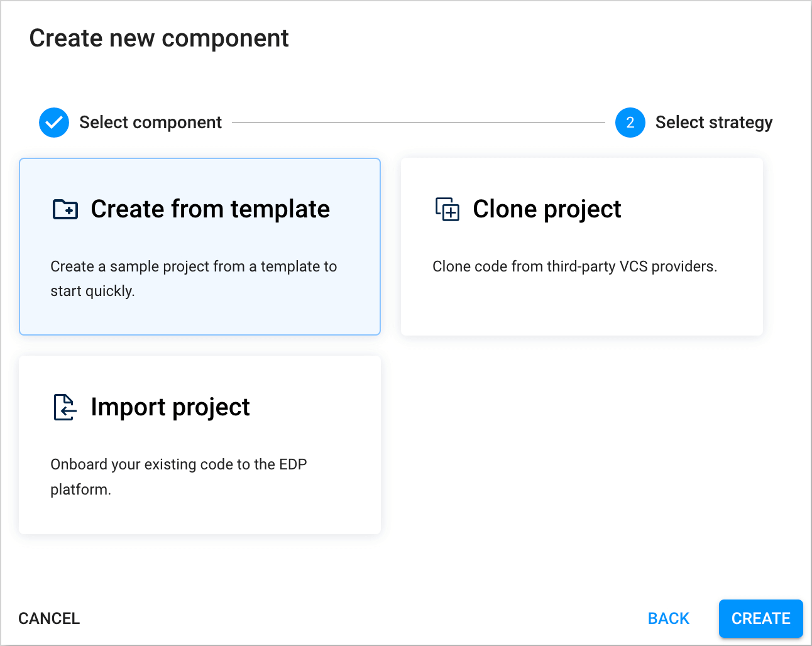The height and width of the screenshot is (646, 812).
Task: Click the blue checkmark on Select component step
Action: click(x=54, y=123)
